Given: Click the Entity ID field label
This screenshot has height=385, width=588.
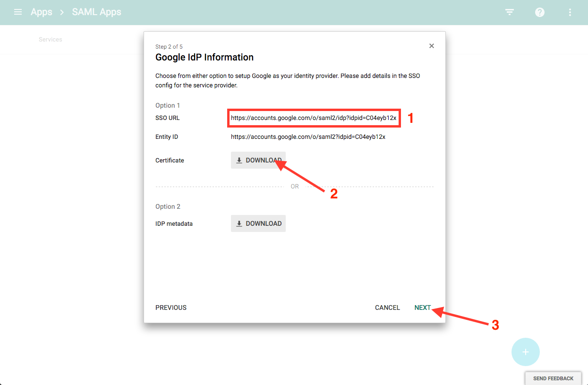Looking at the screenshot, I should tap(167, 137).
